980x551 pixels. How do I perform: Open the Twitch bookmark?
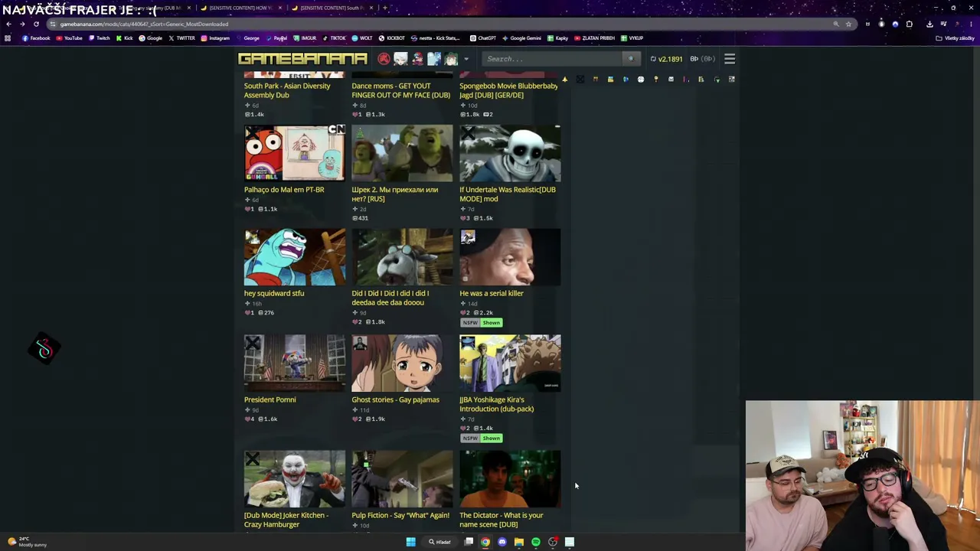tap(100, 38)
